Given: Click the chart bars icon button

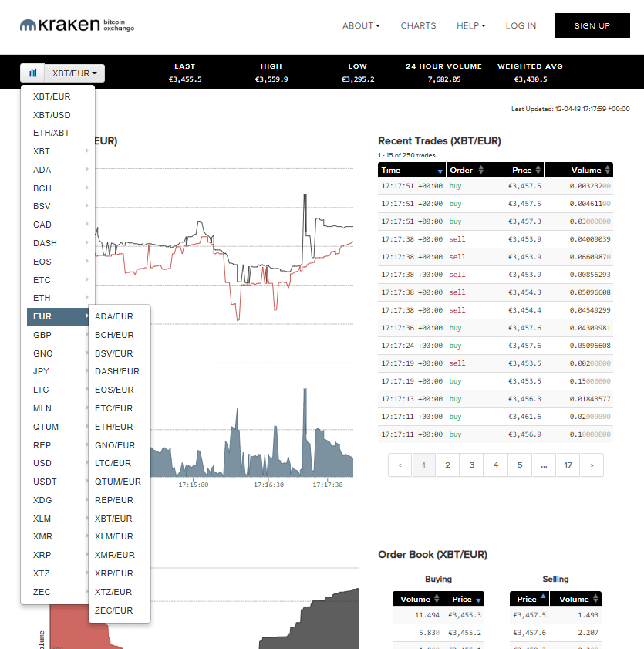Looking at the screenshot, I should click(32, 73).
